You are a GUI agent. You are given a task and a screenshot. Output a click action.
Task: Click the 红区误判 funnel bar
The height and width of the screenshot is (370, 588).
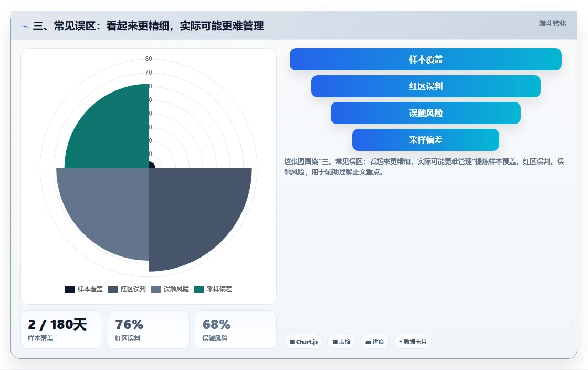(x=426, y=86)
